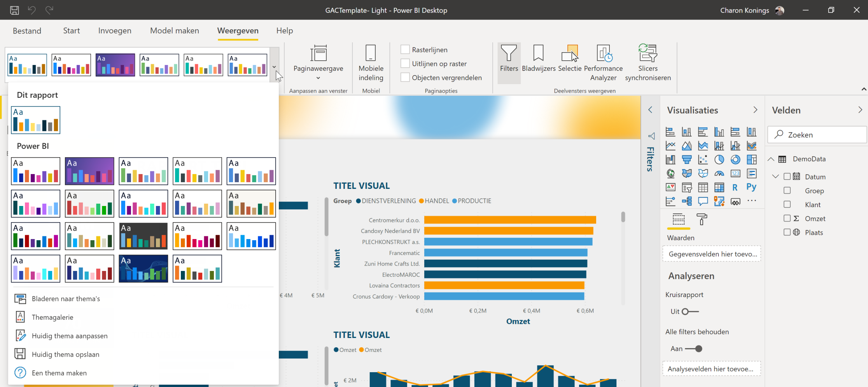
Task: Select the line chart visualization
Action: pos(670,146)
